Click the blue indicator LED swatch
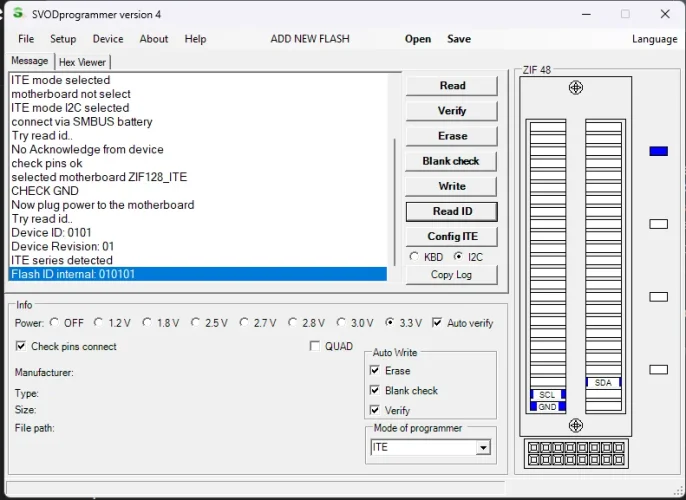686x500 pixels. 658,151
